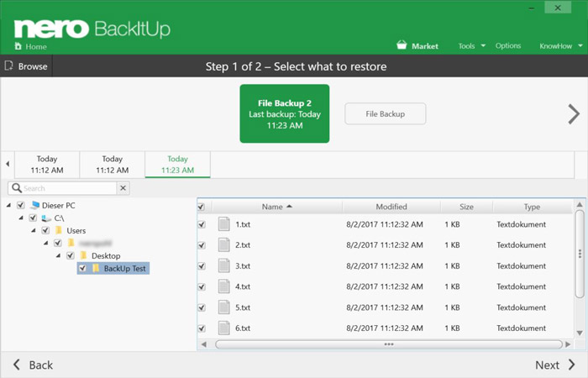Screen dimensions: 588x378
Task: Toggle the Desktop folder checkbox
Action: 70,255
